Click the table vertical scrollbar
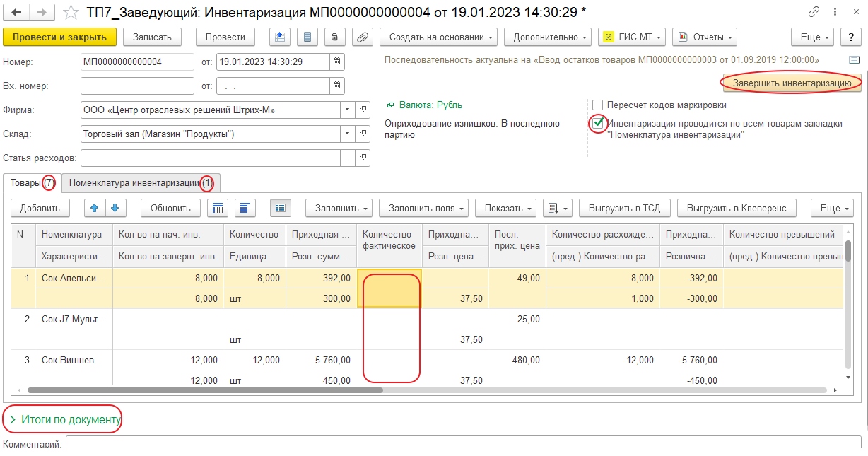This screenshot has height=456, width=868. coord(848,250)
